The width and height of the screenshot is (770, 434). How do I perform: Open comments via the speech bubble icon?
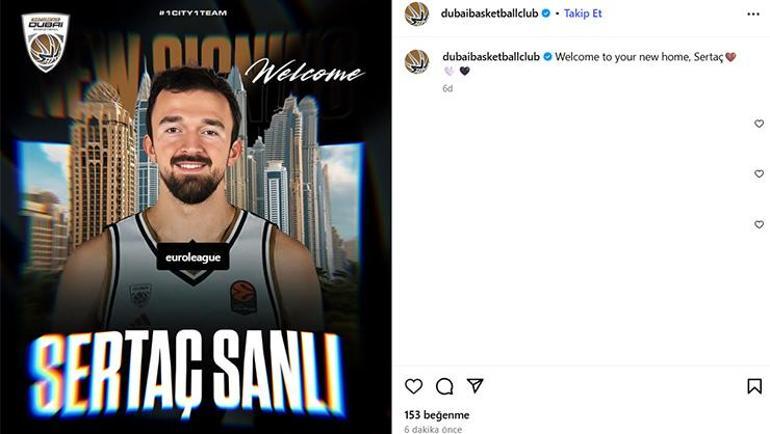point(444,386)
